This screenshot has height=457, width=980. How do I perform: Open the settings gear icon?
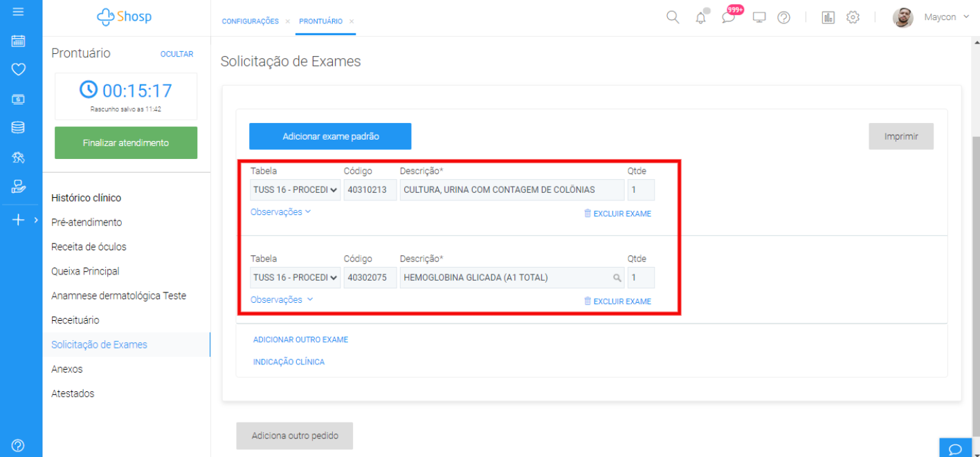853,18
